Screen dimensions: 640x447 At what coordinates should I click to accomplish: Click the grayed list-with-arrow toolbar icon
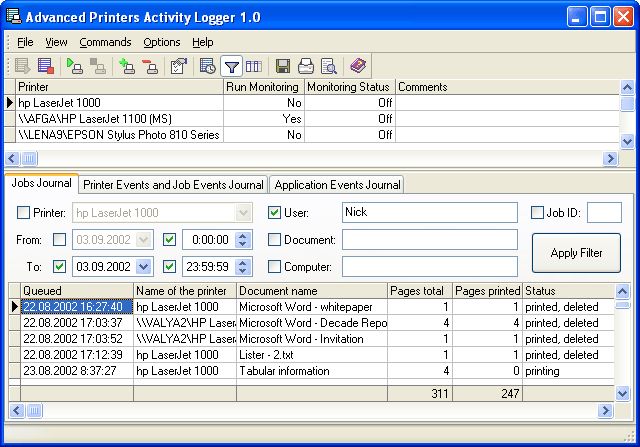[x=22, y=66]
